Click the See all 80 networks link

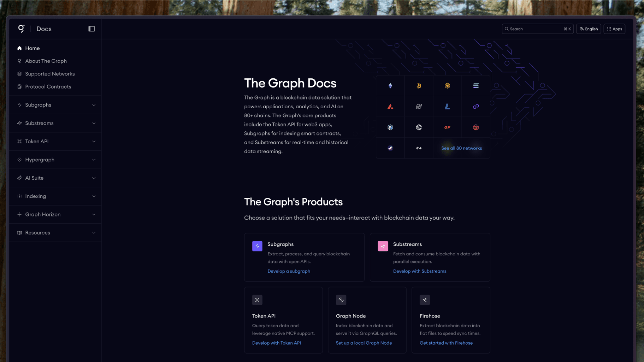click(x=462, y=148)
